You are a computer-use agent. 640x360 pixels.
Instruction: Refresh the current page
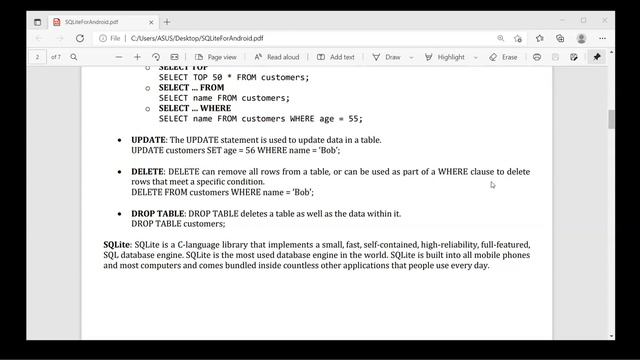click(80, 38)
